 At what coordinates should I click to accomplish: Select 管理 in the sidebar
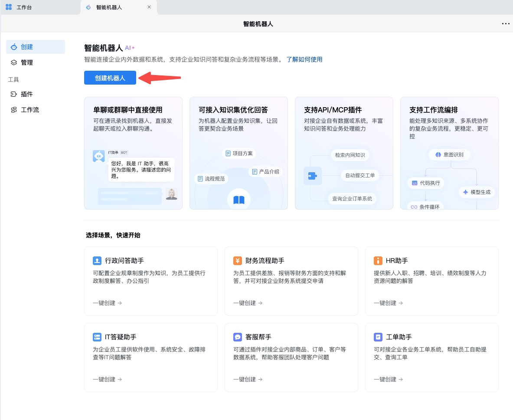pyautogui.click(x=35, y=62)
